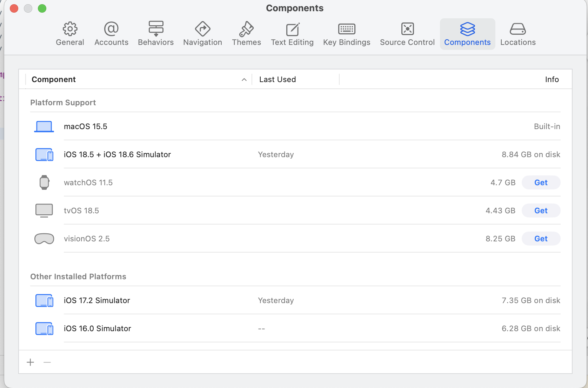This screenshot has width=588, height=388.
Task: Click the 8.25 GB size for visionOS
Action: click(500, 239)
